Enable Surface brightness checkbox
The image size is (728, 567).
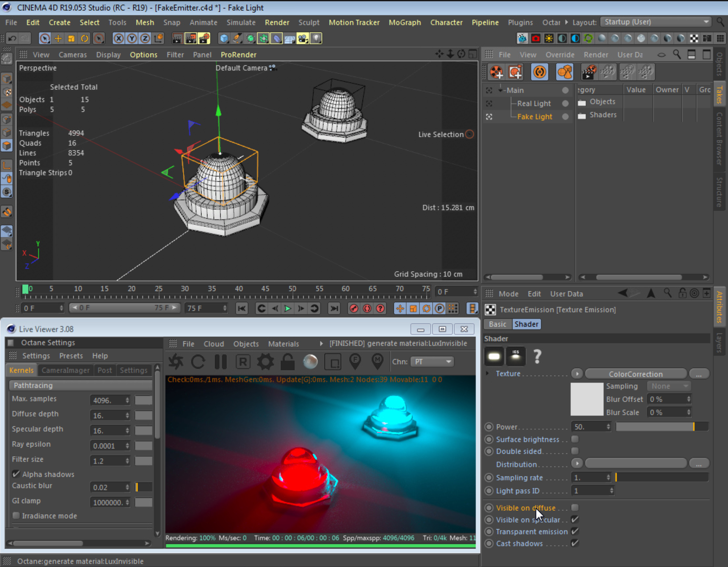(x=575, y=439)
